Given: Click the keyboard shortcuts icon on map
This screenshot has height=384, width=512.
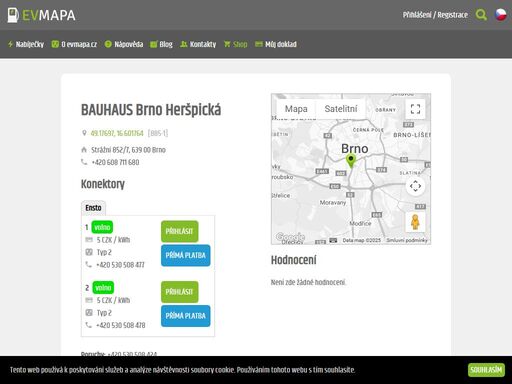Looking at the screenshot, I should click(x=333, y=240).
